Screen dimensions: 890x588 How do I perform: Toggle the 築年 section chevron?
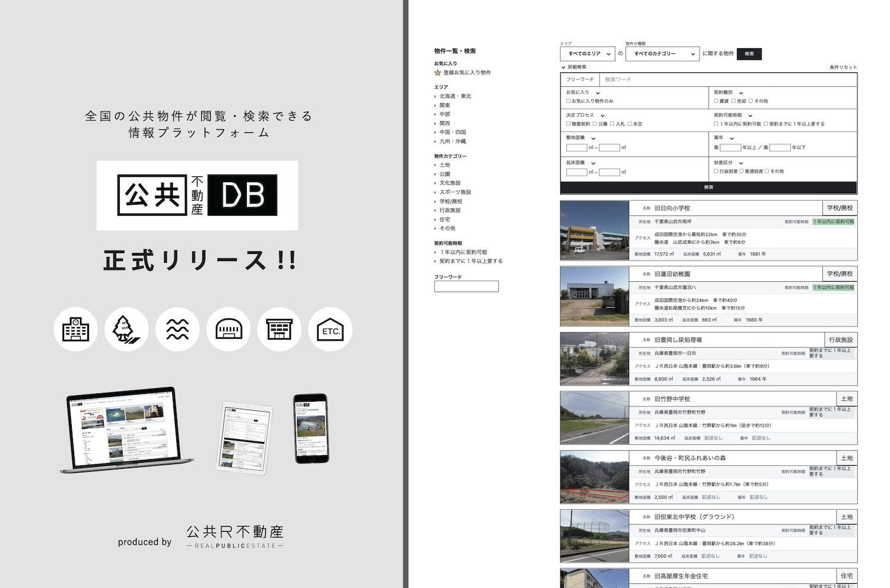pos(732,138)
